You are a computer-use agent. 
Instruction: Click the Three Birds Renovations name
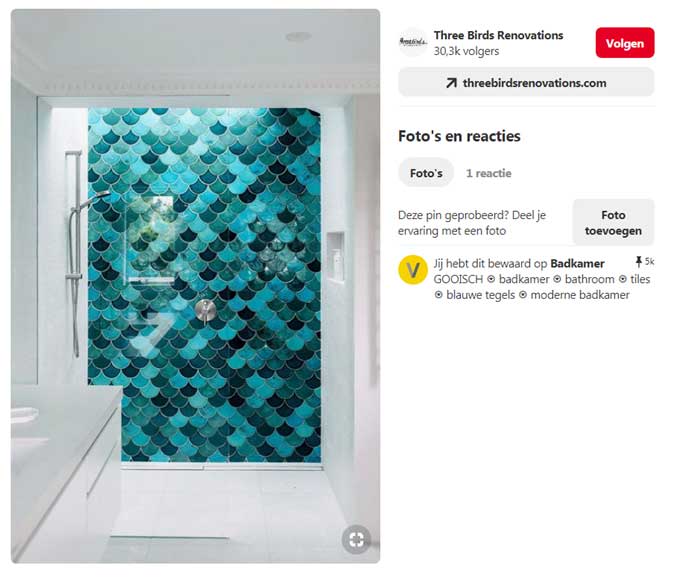pos(498,35)
